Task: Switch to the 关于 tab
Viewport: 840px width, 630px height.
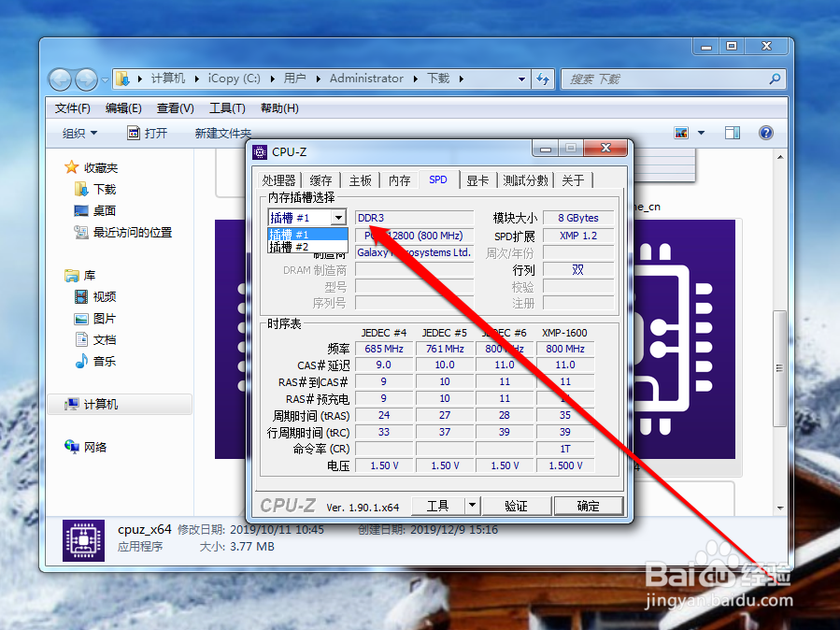Action: (x=573, y=180)
